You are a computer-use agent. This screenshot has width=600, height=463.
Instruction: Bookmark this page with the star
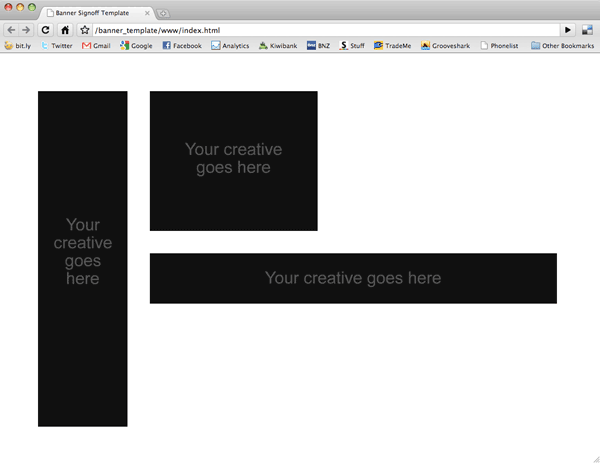point(85,30)
